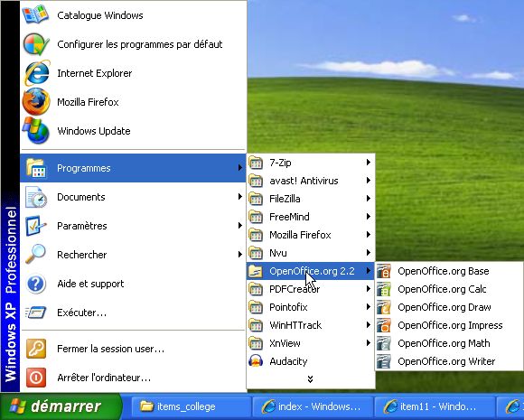The height and width of the screenshot is (420, 524).
Task: Click the Mozilla Firefox fox icon in Start menu
Action: 36,101
